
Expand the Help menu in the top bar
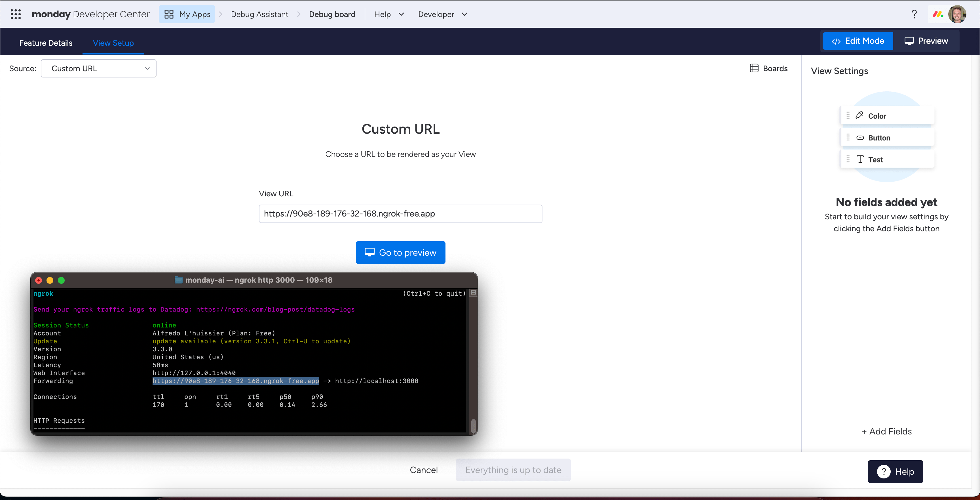(389, 14)
